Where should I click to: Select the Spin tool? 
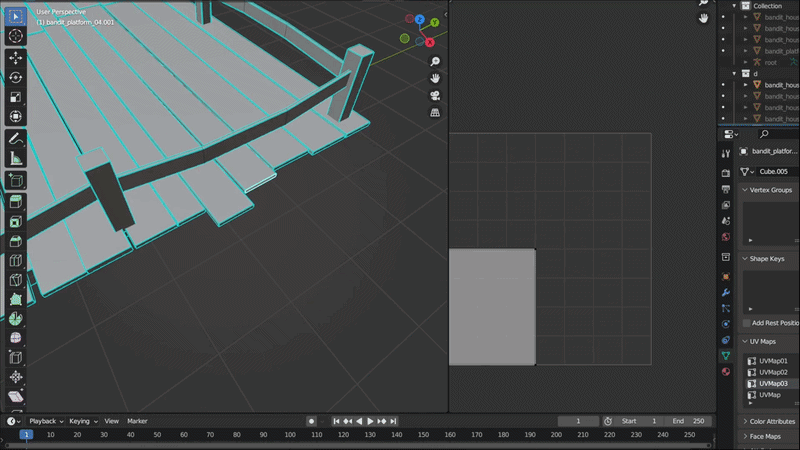point(16,319)
